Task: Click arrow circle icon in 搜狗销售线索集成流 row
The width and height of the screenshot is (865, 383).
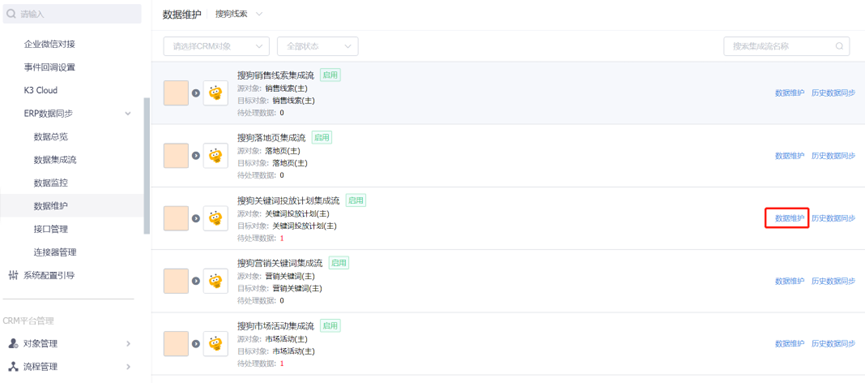Action: 196,93
